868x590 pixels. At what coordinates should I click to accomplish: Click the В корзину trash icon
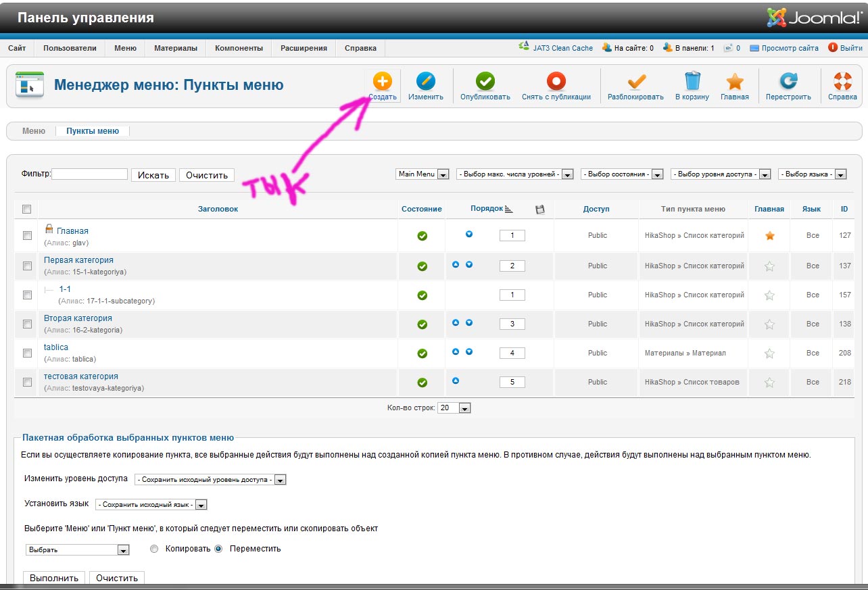[692, 82]
